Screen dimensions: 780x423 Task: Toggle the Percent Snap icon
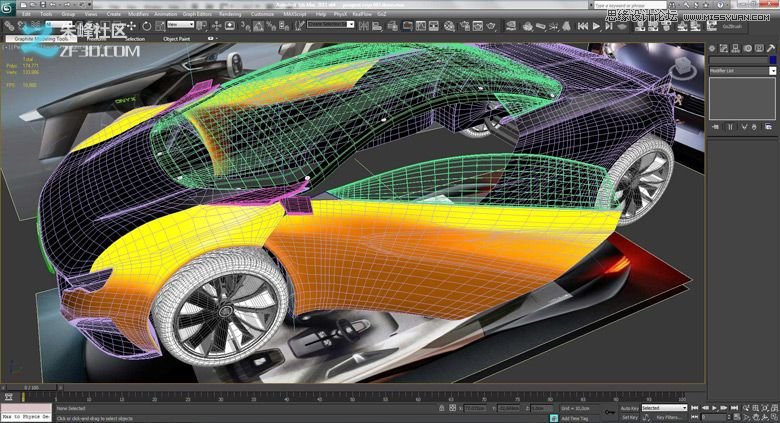271,25
